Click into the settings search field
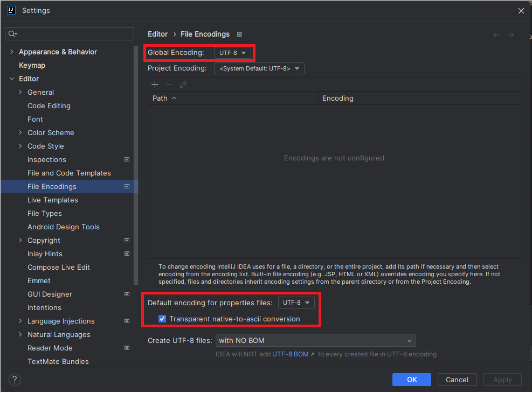 point(70,34)
